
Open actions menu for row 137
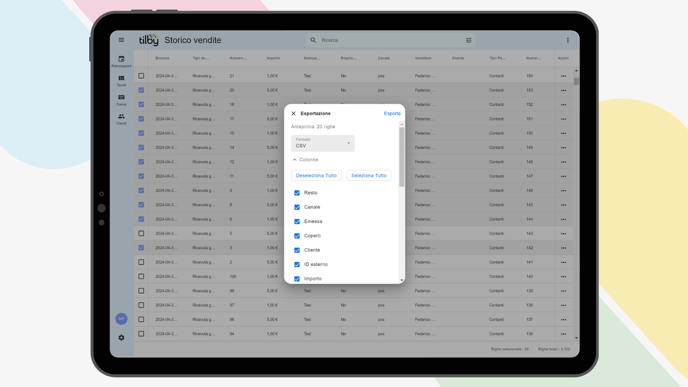(x=563, y=319)
